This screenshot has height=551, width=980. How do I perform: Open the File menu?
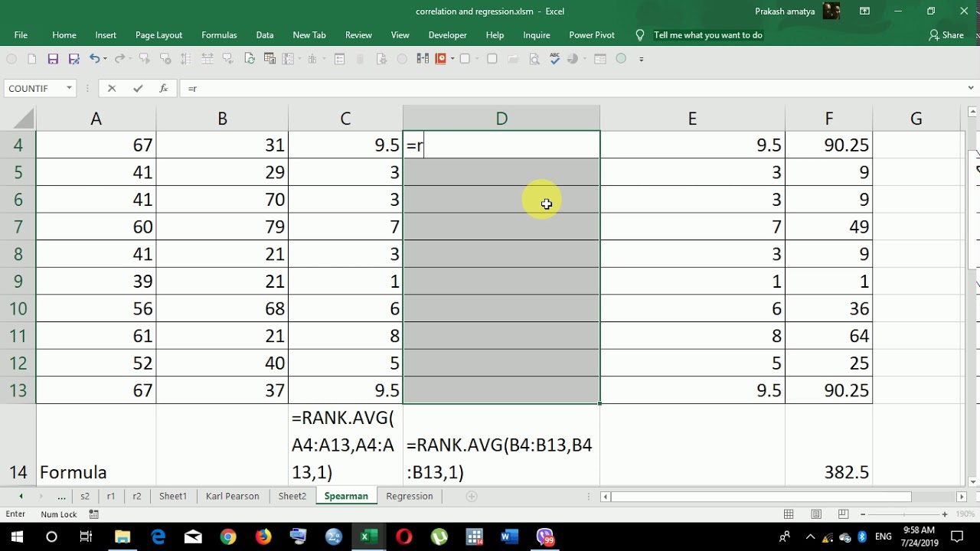click(x=21, y=35)
